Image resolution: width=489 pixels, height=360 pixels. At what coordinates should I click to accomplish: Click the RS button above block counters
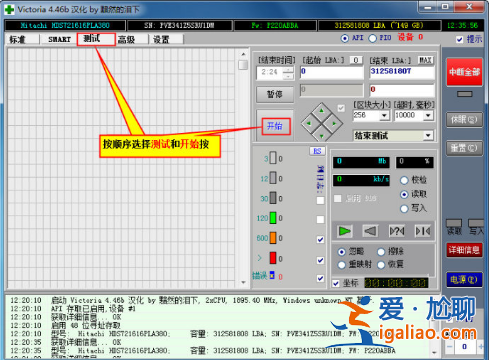(x=317, y=151)
